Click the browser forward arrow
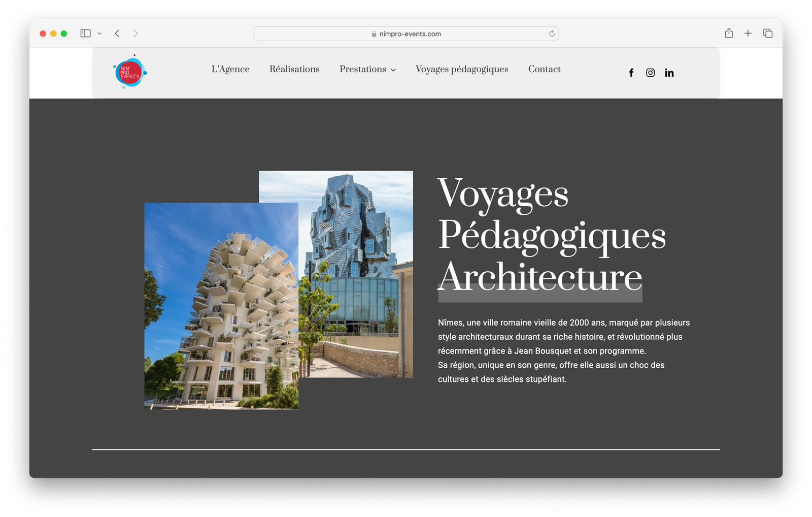 pyautogui.click(x=136, y=34)
